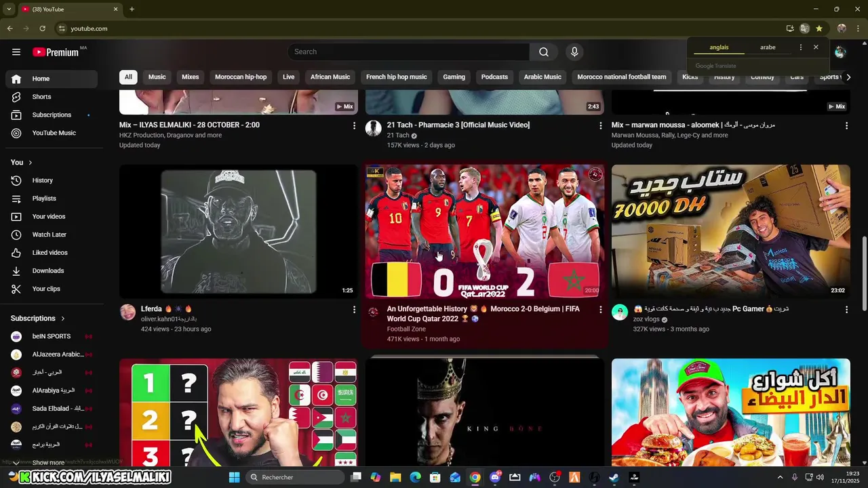
Task: Open the account profile avatar
Action: coord(840,52)
